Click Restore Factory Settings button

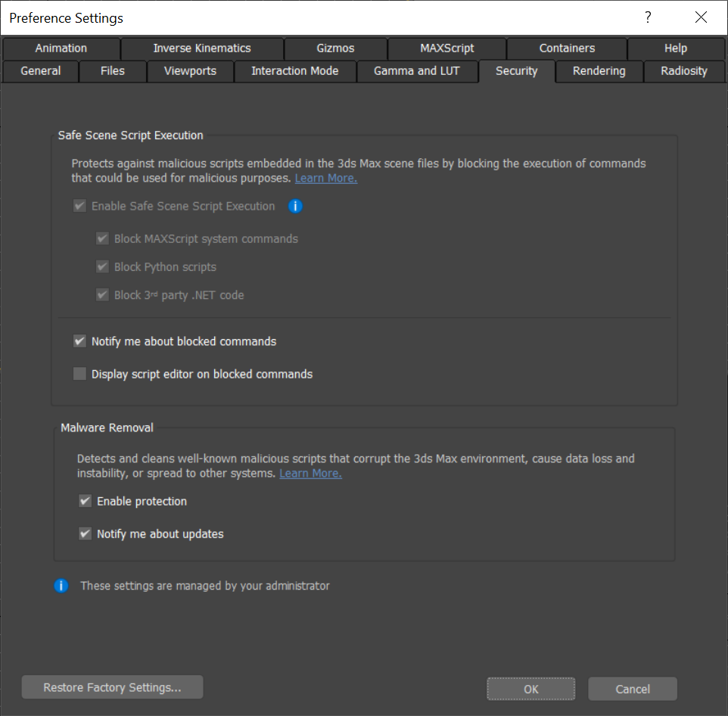[x=113, y=688]
